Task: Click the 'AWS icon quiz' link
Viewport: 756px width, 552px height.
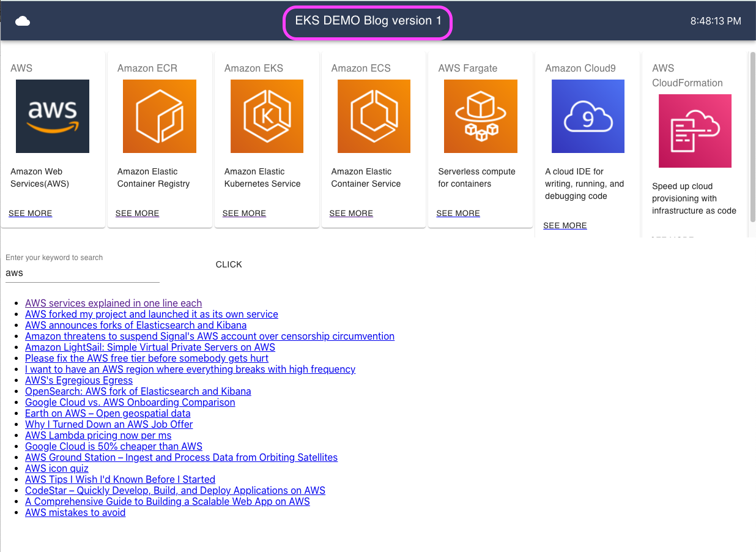Action: (x=57, y=468)
